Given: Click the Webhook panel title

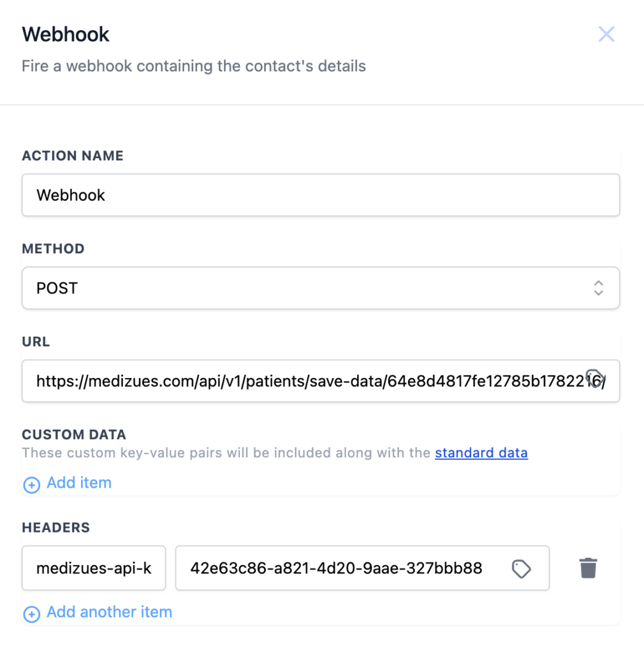Looking at the screenshot, I should click(x=66, y=34).
